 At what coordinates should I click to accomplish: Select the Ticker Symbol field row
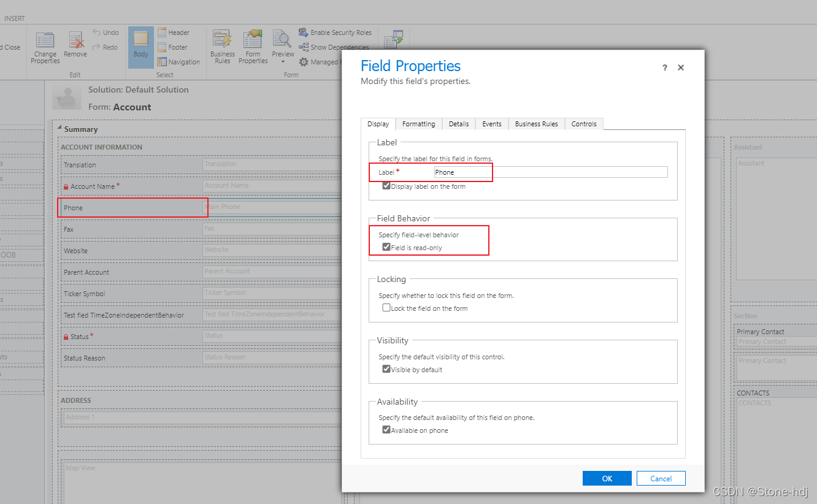[202, 293]
